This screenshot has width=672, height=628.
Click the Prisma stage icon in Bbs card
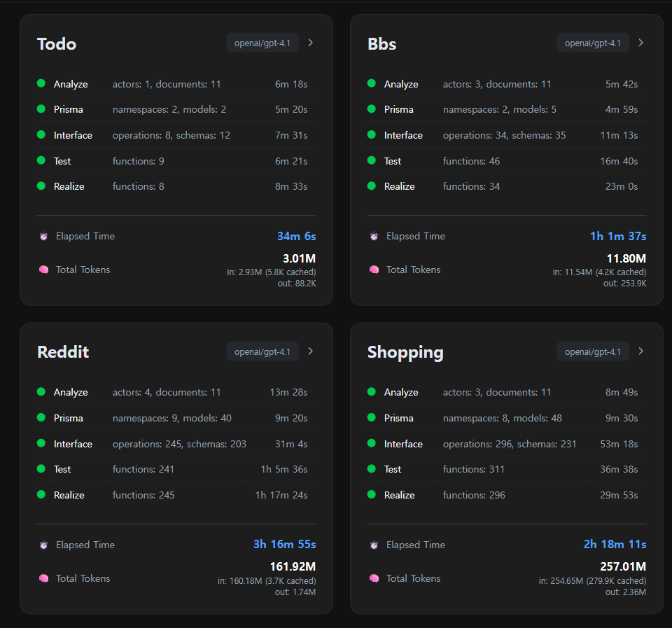click(x=373, y=109)
